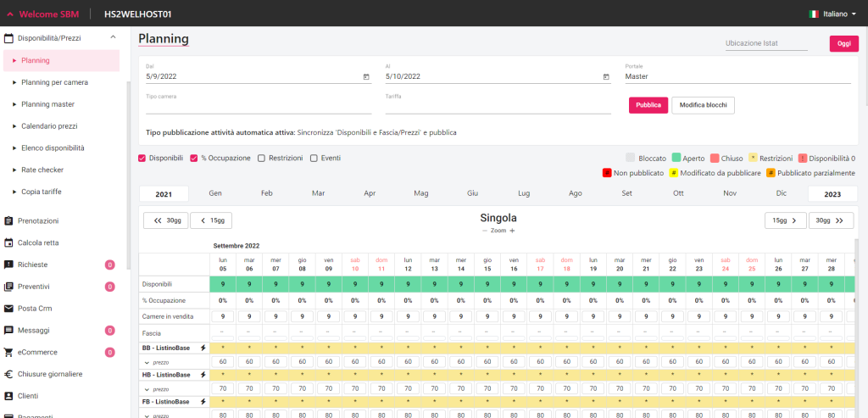Image resolution: width=868 pixels, height=418 pixels.
Task: Open Elenco disponibilità sidebar item
Action: click(x=53, y=148)
